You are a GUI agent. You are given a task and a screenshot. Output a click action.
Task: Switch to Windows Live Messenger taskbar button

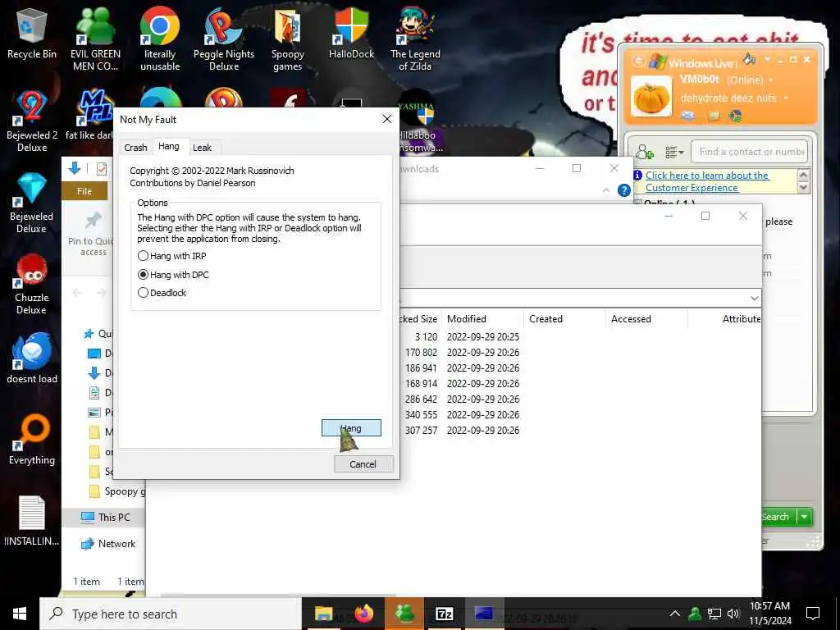point(404,614)
